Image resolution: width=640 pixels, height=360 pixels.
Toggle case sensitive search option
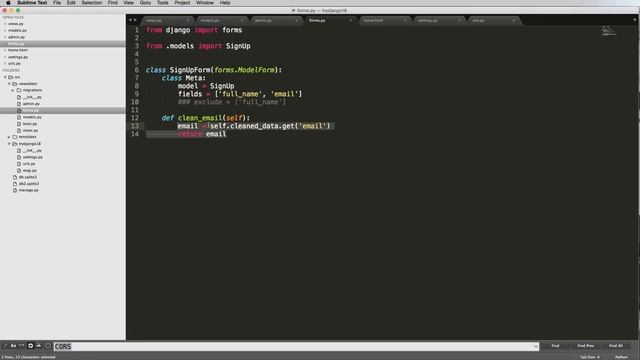pos(13,346)
